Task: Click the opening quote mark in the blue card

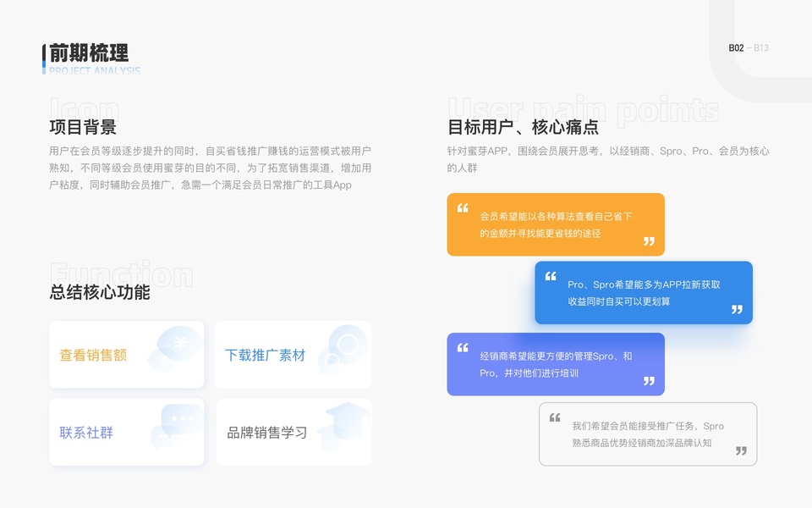Action: click(x=551, y=276)
